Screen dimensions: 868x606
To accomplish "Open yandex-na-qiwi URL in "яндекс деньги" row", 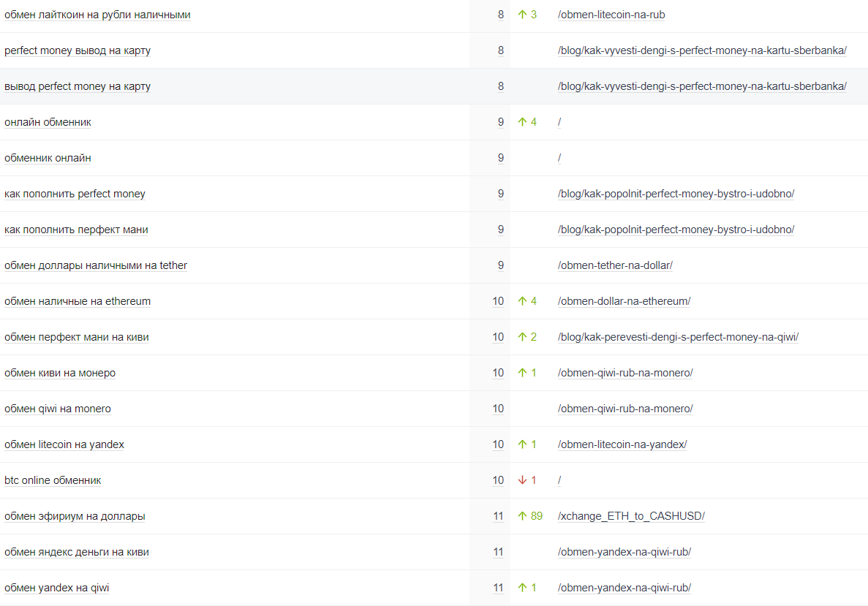I will (x=624, y=553).
